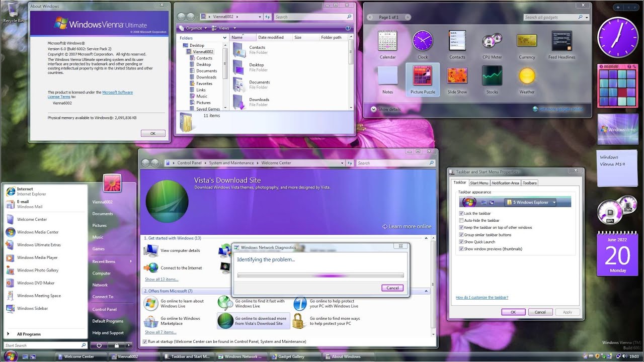Screen dimensions: 644x362
Task: Select the Currency gadget
Action: click(527, 45)
